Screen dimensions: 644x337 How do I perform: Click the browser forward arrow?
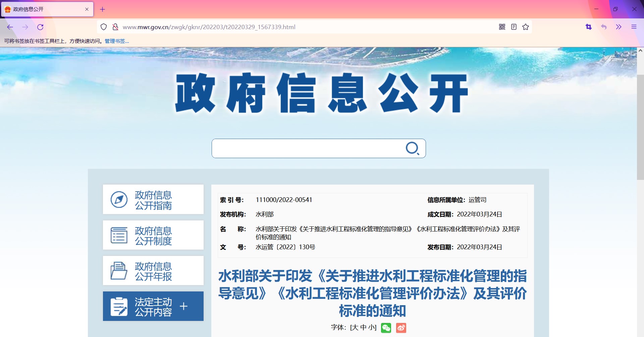(x=25, y=27)
